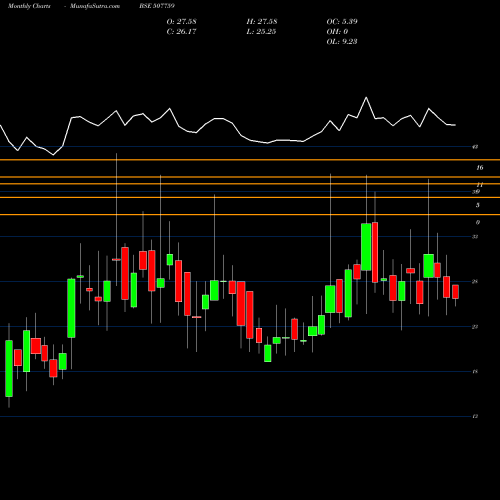The image size is (500, 500).
Task: Click the MunafaSutra.com site label
Action: [95, 6]
